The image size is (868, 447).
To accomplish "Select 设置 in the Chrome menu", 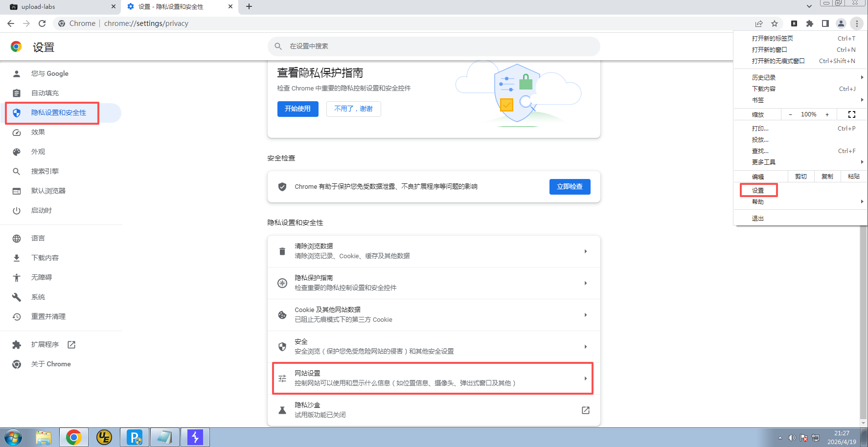I will pos(758,190).
